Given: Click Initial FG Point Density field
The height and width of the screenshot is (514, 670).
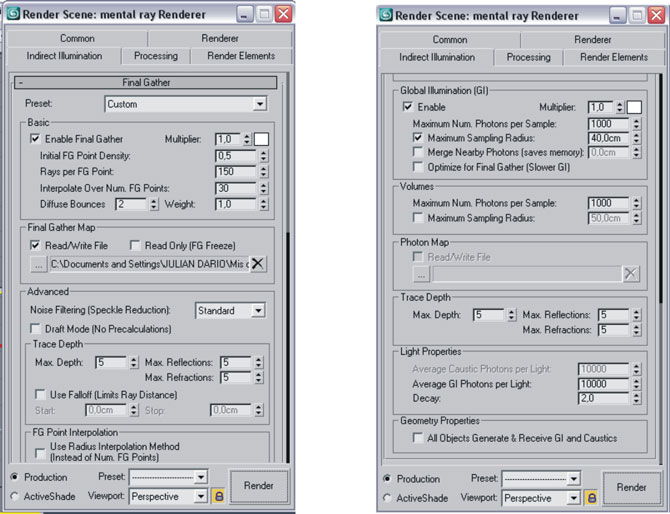Looking at the screenshot, I should (x=236, y=156).
